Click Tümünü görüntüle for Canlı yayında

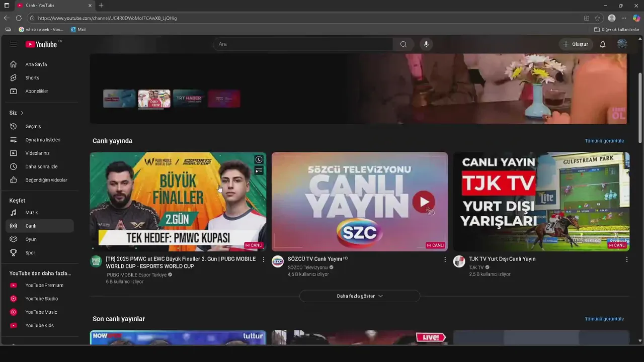604,141
